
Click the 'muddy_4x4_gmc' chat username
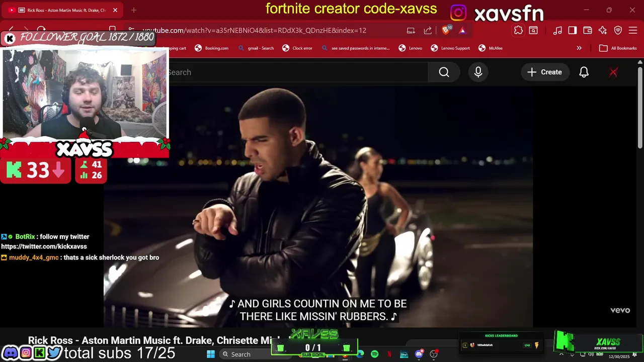click(x=34, y=257)
